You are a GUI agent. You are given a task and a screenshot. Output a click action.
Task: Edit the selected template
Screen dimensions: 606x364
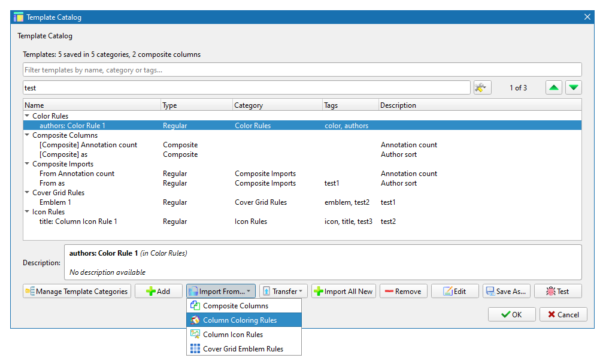point(454,292)
